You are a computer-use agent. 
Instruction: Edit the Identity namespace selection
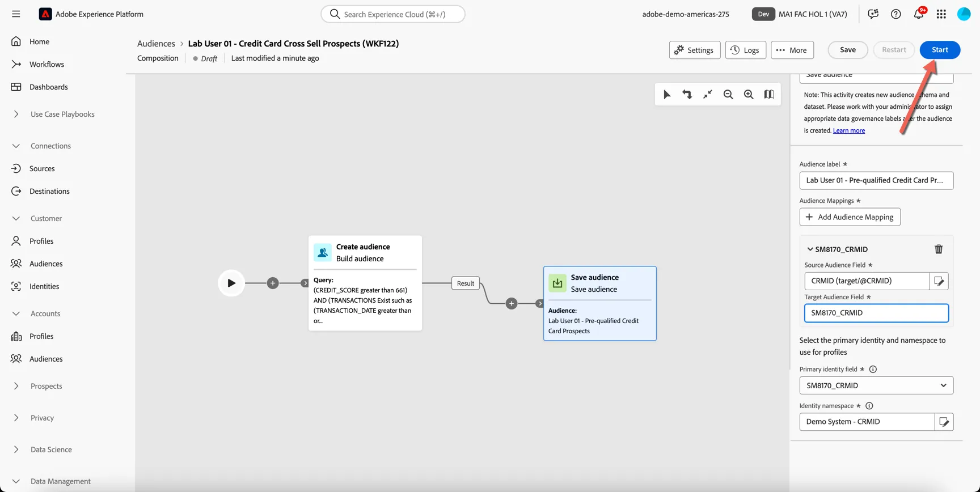pos(944,422)
